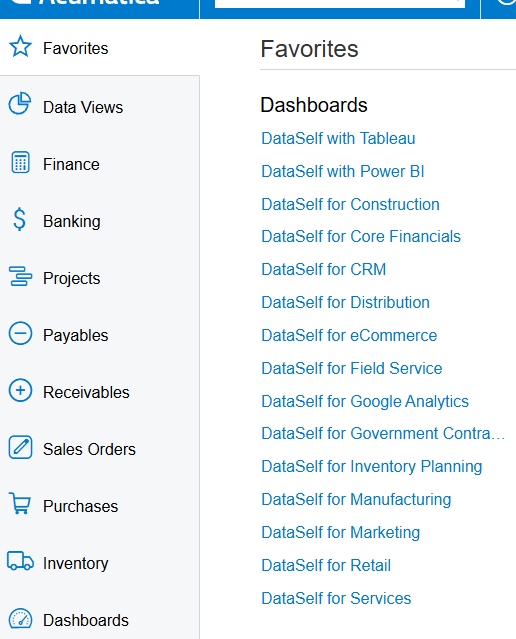Click the Banking dollar sign icon
The image size is (516, 639).
click(x=20, y=219)
